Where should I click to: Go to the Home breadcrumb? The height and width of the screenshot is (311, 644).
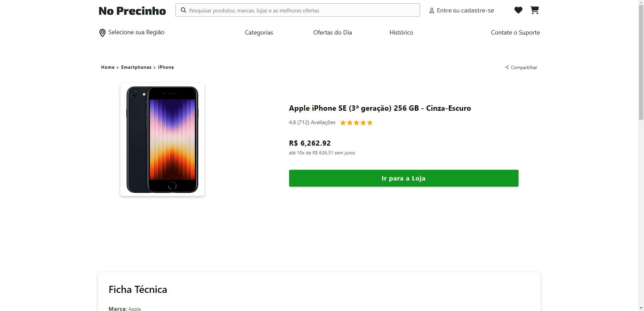pos(108,67)
